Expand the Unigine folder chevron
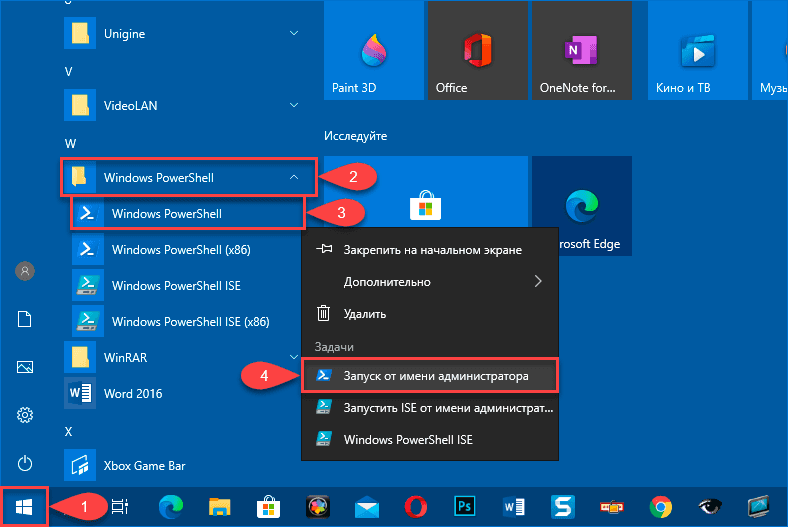 (x=294, y=33)
